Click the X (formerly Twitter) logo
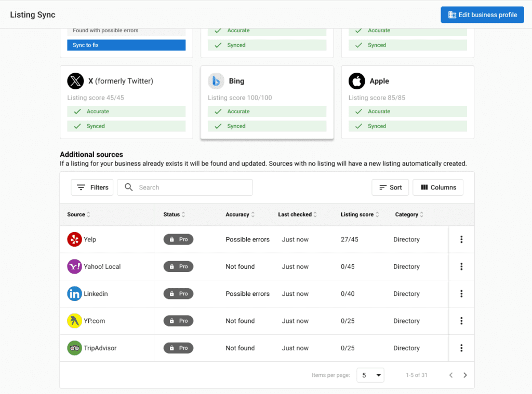This screenshot has height=394, width=532. 75,81
